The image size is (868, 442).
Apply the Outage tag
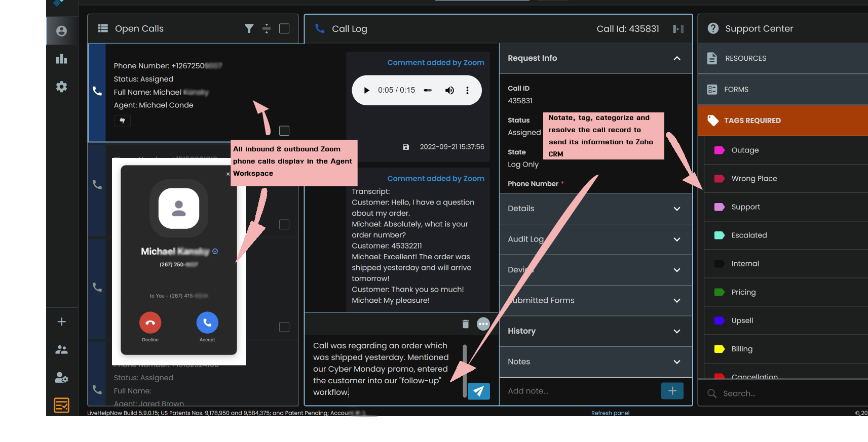tap(785, 150)
